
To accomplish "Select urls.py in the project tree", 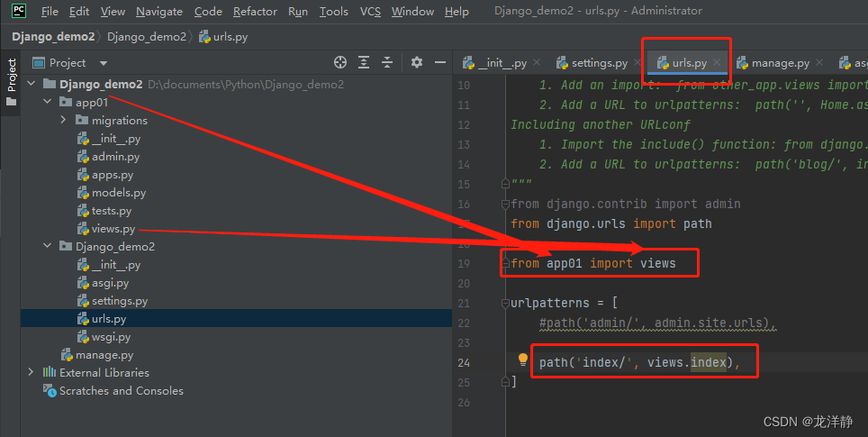I will coord(237,318).
